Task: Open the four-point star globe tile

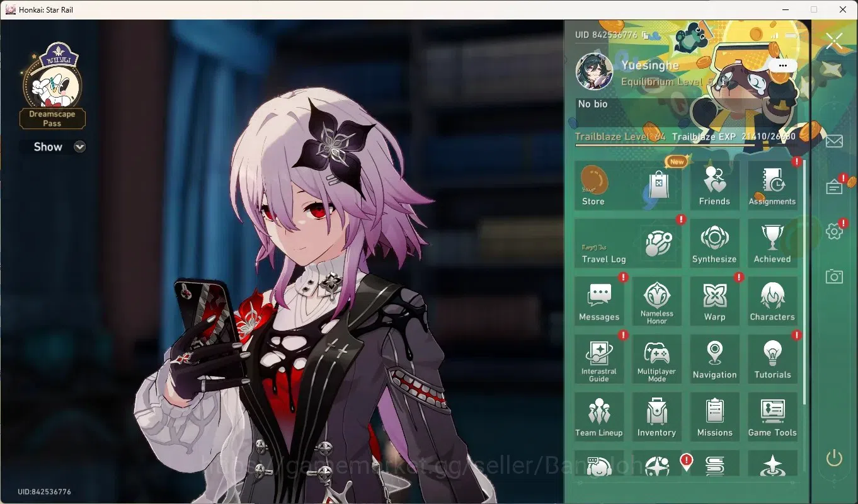Action: pos(656,464)
